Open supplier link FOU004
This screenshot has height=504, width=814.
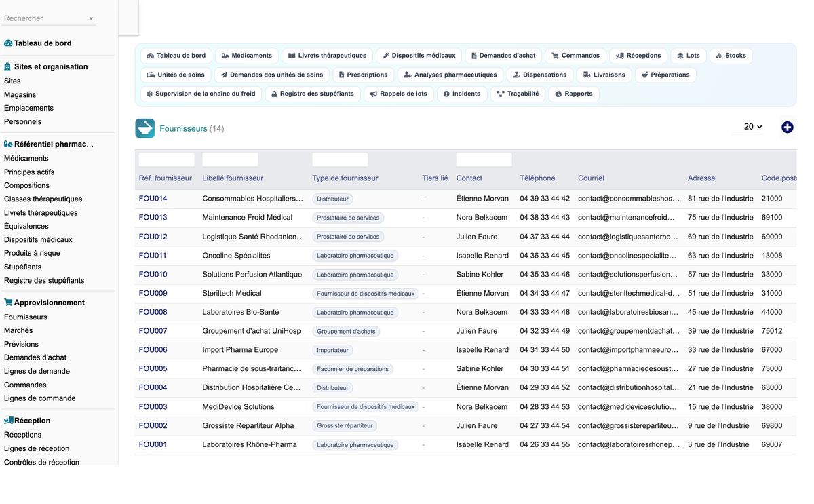153,388
